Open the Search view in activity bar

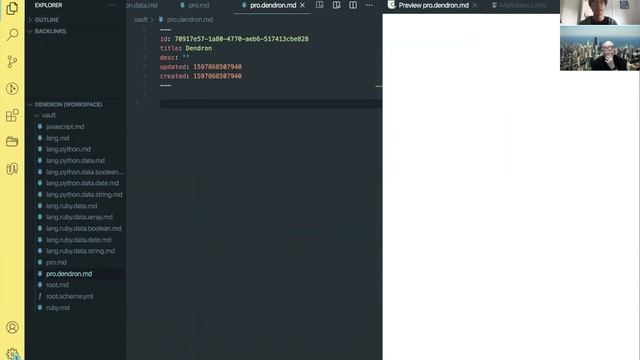[12, 35]
